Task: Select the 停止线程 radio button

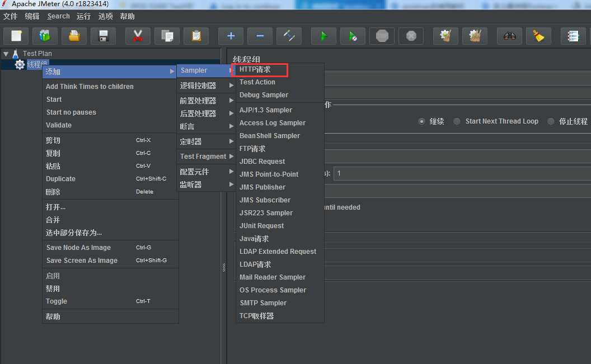Action: [551, 121]
